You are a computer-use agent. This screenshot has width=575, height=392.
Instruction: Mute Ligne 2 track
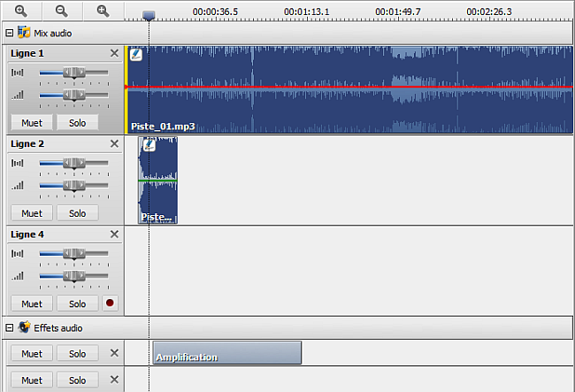(32, 213)
